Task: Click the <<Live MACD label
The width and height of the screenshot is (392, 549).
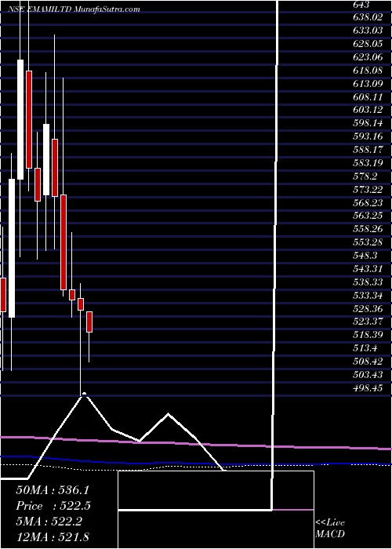Action: (330, 529)
